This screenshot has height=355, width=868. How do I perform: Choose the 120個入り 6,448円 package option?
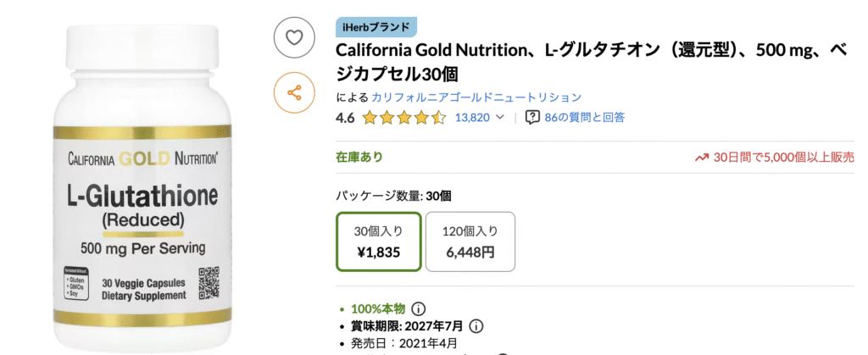pos(470,241)
